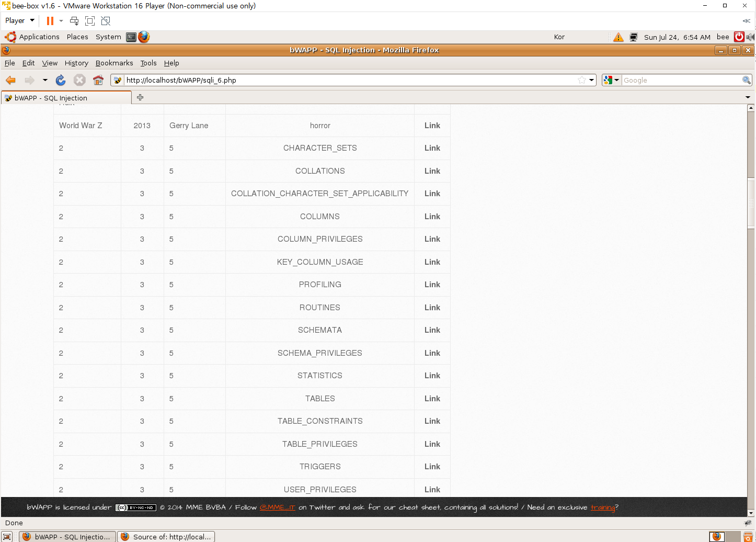Open the View menu

(50, 63)
